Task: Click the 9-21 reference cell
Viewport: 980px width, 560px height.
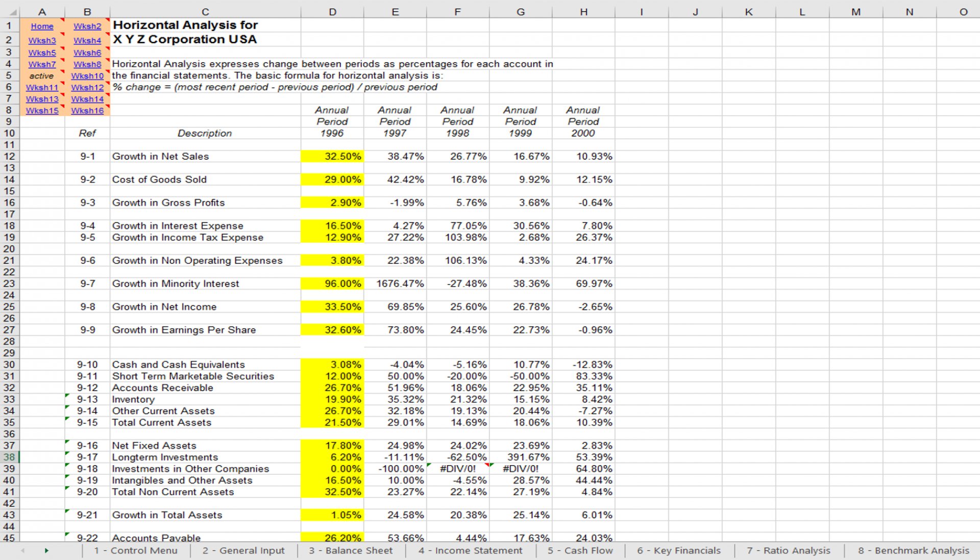Action: click(x=87, y=515)
